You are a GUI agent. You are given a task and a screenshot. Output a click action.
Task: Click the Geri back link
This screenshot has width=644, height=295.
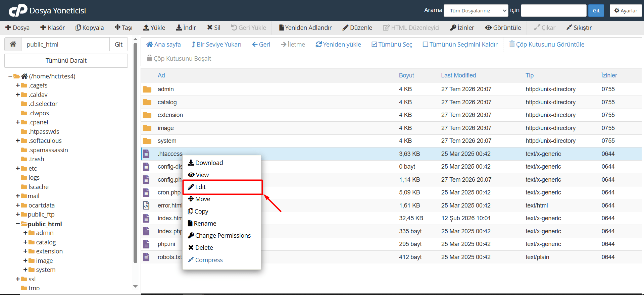click(x=261, y=45)
